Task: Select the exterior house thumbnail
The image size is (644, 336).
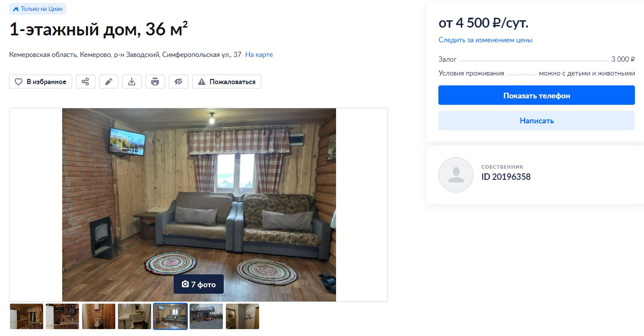Action: 206,317
